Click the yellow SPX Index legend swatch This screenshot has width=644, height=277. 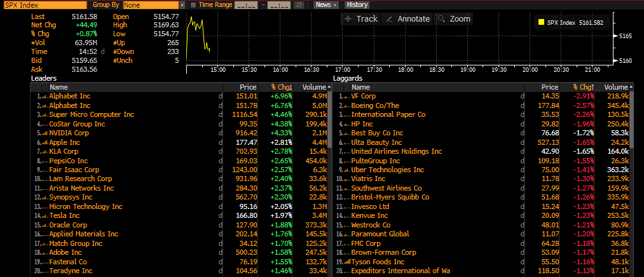point(541,23)
